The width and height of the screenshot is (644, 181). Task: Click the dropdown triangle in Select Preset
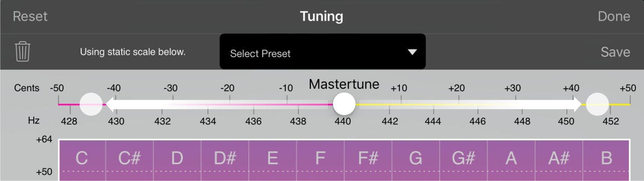[412, 52]
